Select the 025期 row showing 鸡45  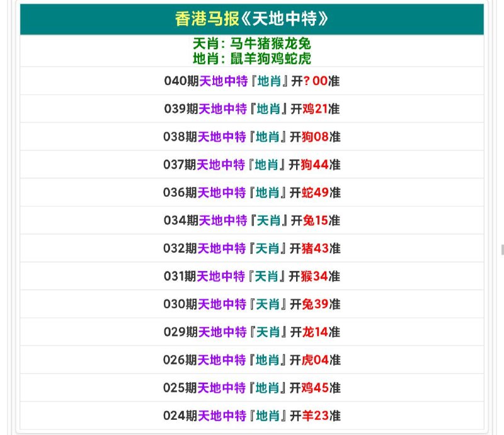tap(251, 388)
